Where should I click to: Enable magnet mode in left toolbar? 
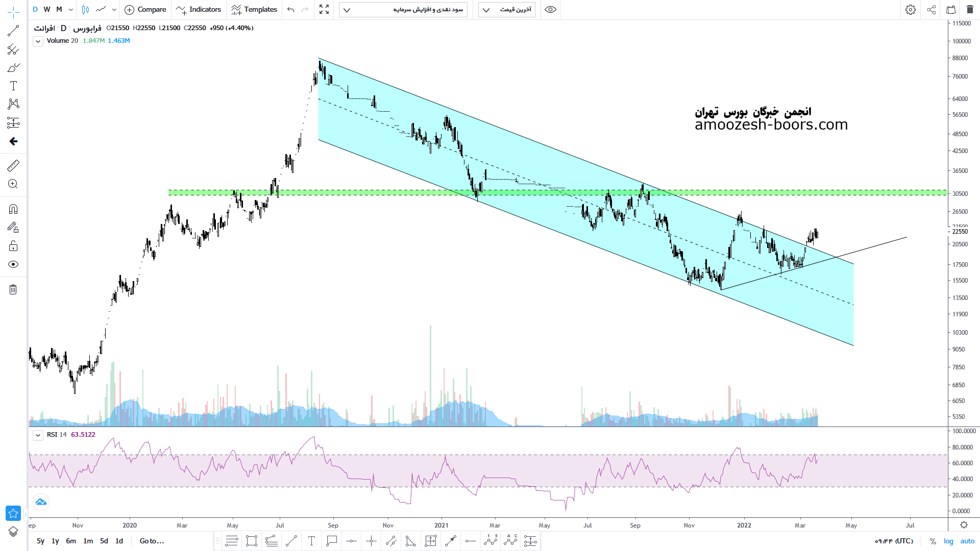pos(13,209)
